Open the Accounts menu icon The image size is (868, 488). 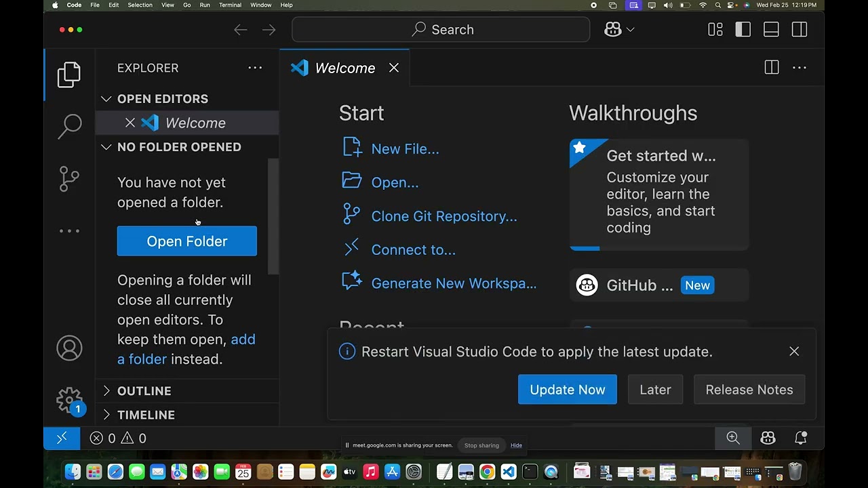coord(69,348)
